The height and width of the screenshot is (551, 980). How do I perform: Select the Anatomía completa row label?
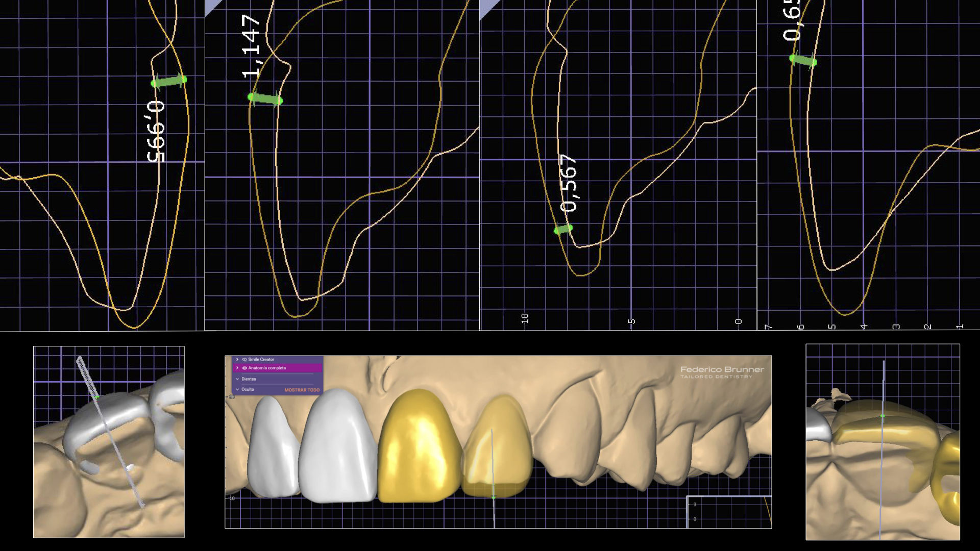267,368
